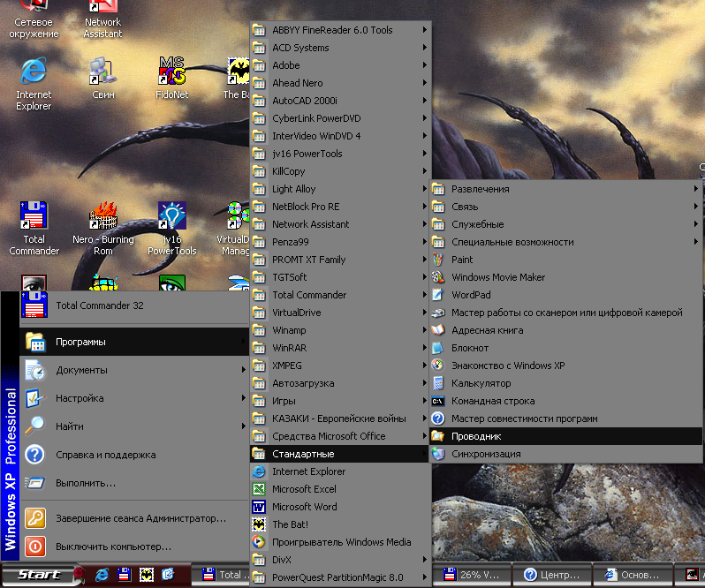Click the Start button
The height and width of the screenshot is (588, 705).
(38, 575)
